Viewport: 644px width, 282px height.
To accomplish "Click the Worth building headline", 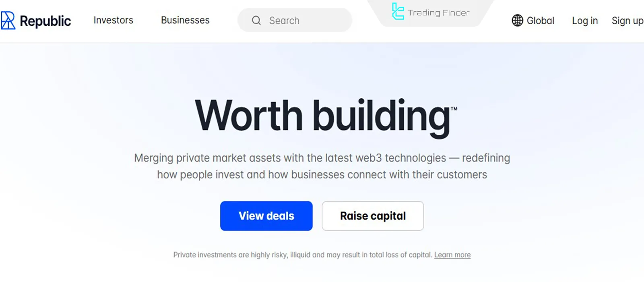I will (322, 116).
